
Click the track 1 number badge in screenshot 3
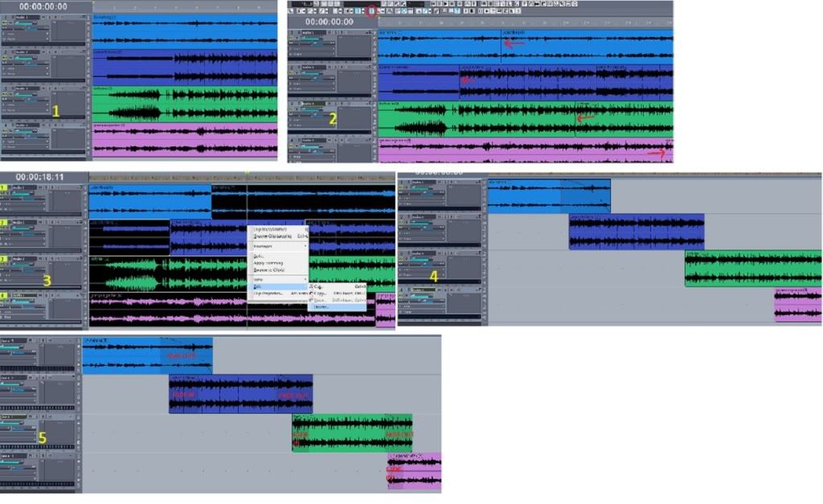pos(4,188)
